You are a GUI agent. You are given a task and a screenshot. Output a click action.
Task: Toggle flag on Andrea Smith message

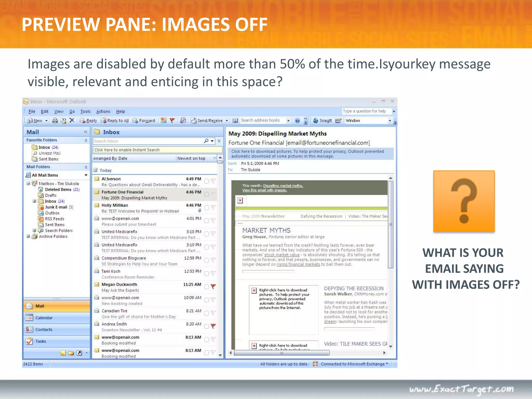[213, 326]
